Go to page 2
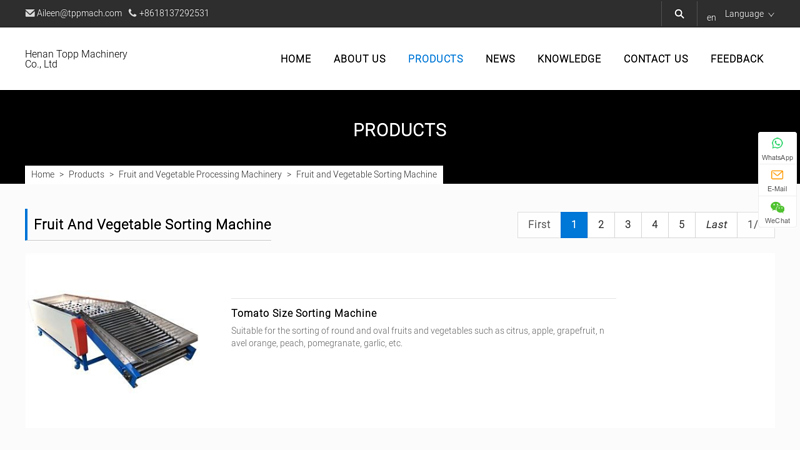This screenshot has width=800, height=450. [x=601, y=224]
